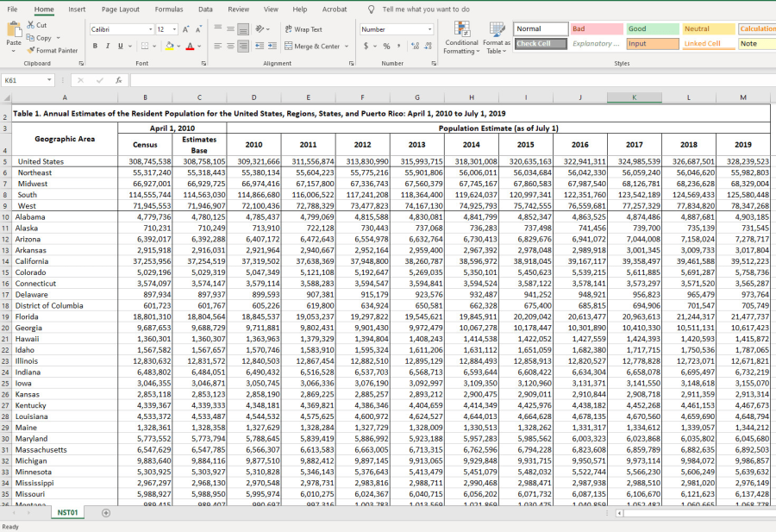This screenshot has width=776, height=532.
Task: Increase font size with the larger A
Action: 185,29
